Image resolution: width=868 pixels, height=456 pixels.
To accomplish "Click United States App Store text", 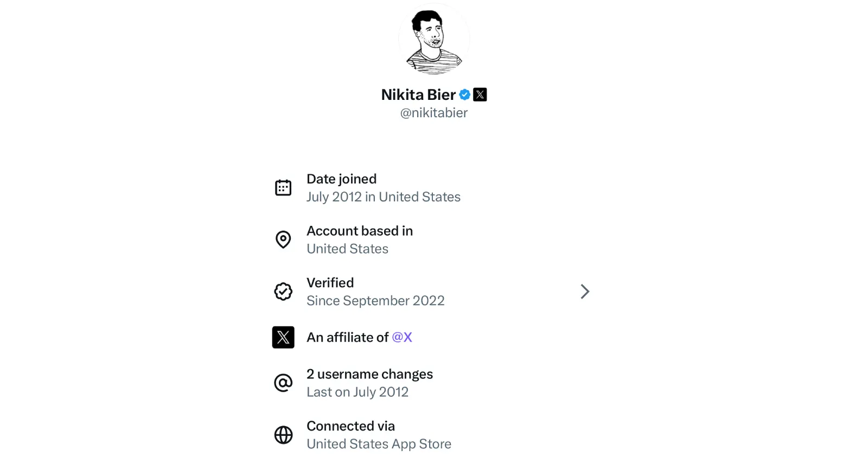I will [379, 444].
